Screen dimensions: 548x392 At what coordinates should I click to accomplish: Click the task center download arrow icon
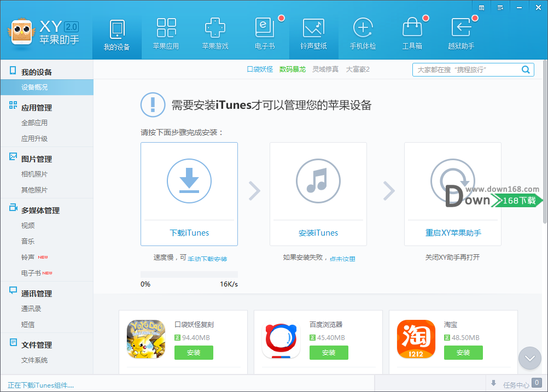click(x=493, y=383)
